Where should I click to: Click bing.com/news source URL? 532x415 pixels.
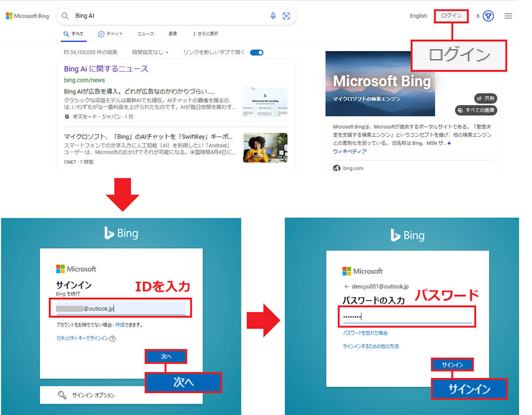(x=84, y=80)
